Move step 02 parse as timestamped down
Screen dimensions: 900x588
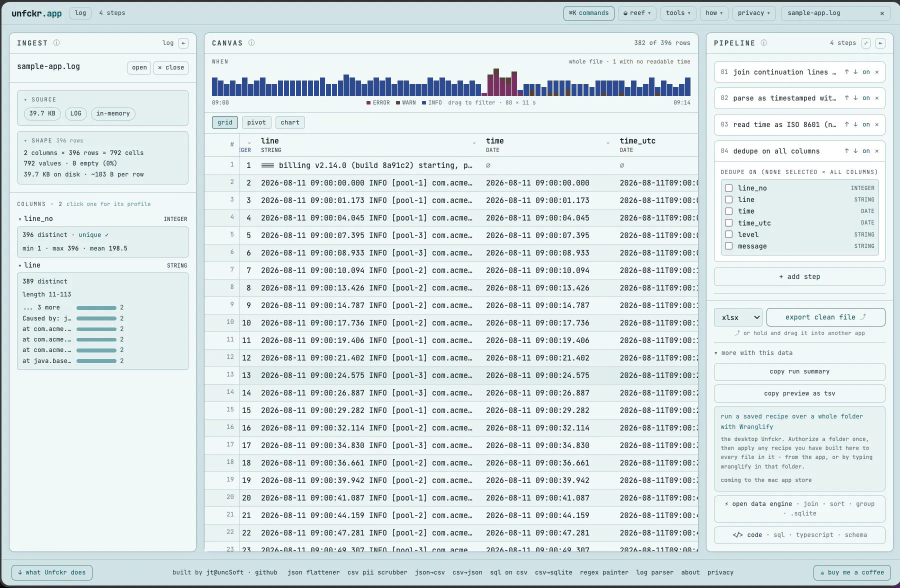pos(855,98)
